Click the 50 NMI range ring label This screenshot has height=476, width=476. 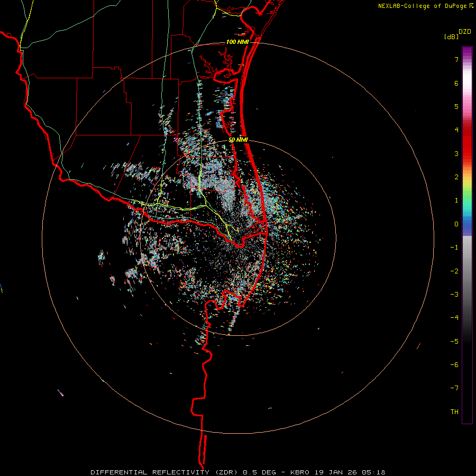(239, 140)
